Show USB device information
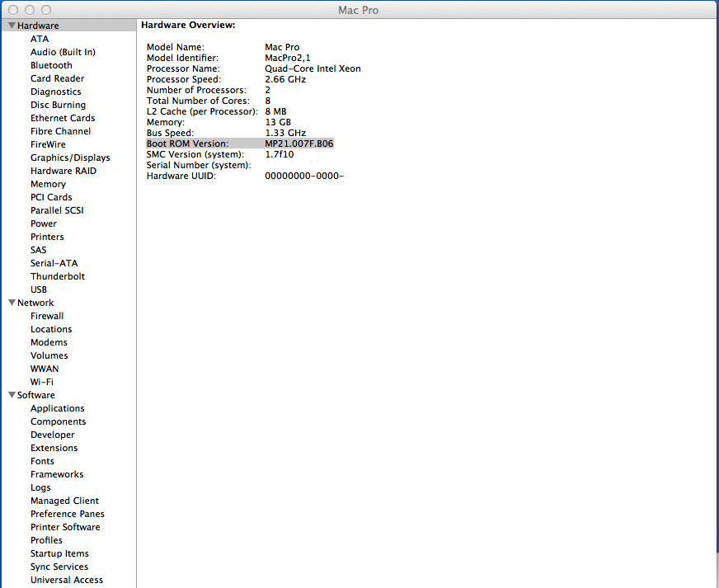Screen dimensions: 719x588 pos(39,289)
